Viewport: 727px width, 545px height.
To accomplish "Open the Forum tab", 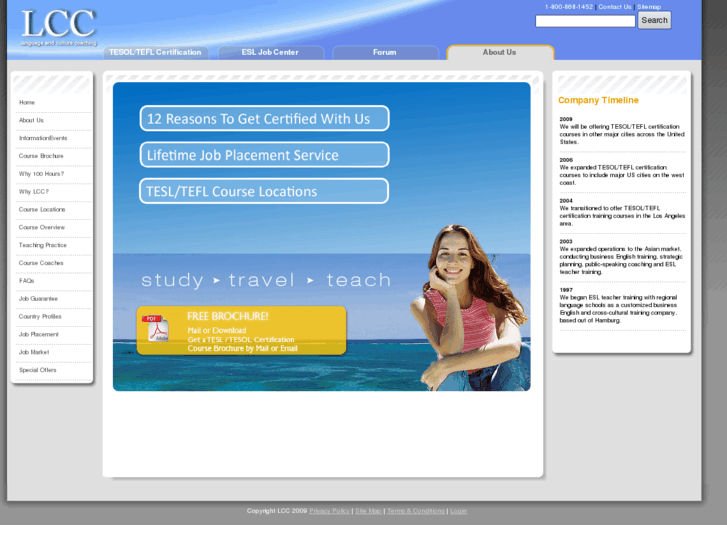I will pyautogui.click(x=385, y=52).
